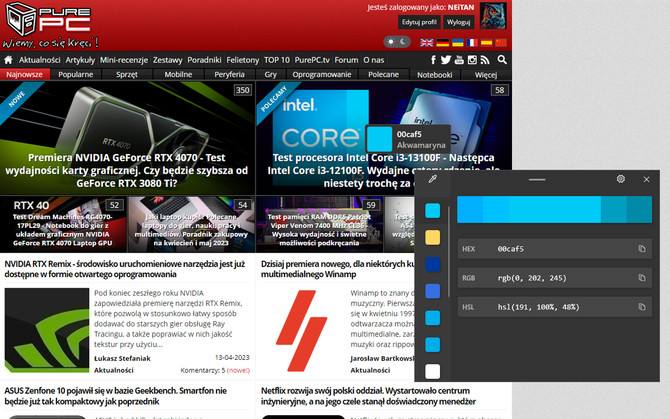Click the Wyloguj button
The width and height of the screenshot is (670, 419).
(x=458, y=22)
